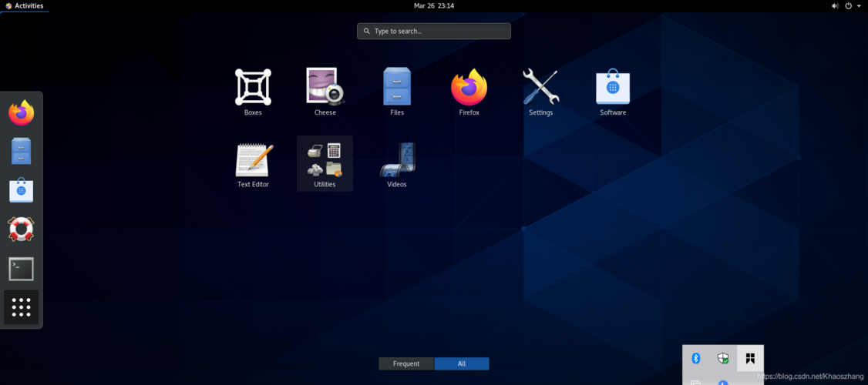Open the Software store app

[x=613, y=92]
